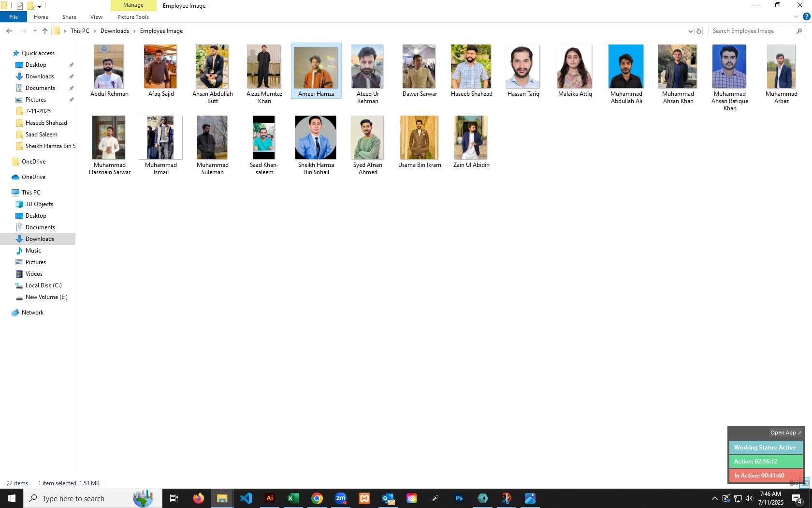812x508 pixels.
Task: Show hidden system tray icons
Action: tap(715, 498)
